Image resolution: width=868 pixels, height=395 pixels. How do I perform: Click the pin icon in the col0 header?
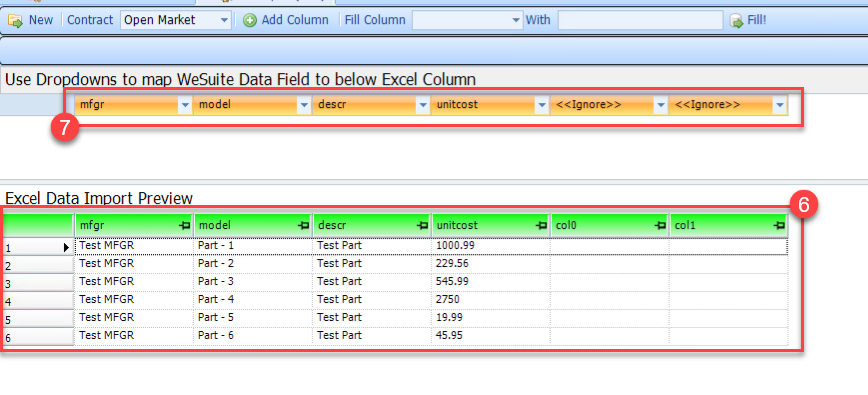(660, 225)
